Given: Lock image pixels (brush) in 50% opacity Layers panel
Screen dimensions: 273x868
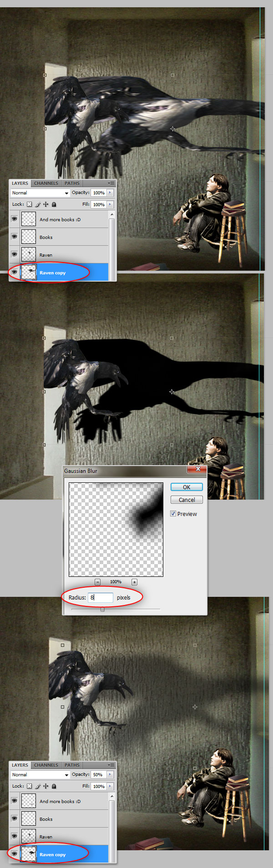Looking at the screenshot, I should click(38, 786).
